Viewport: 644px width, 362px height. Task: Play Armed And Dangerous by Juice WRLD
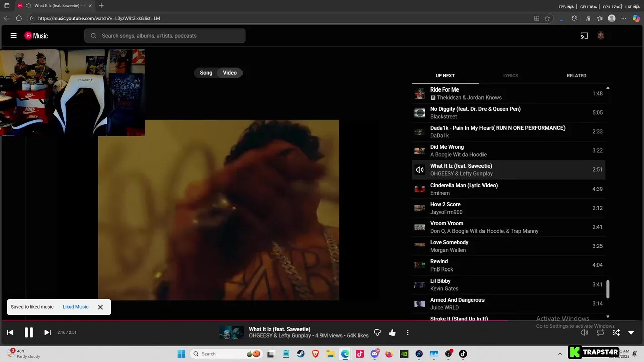[x=508, y=304]
